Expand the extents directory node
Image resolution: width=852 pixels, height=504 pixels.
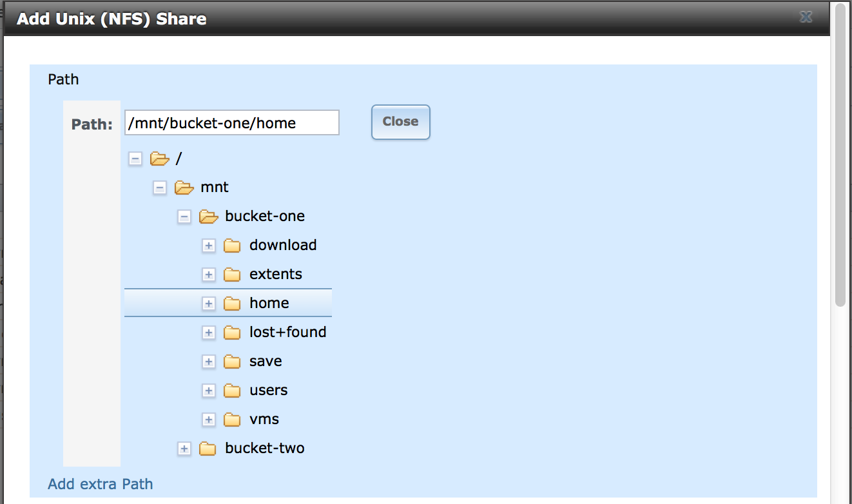[208, 274]
